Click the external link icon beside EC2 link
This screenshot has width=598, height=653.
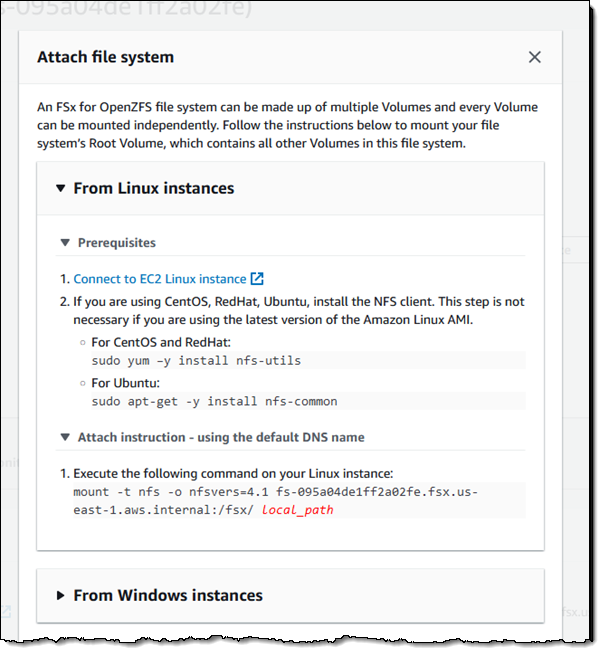tap(257, 279)
